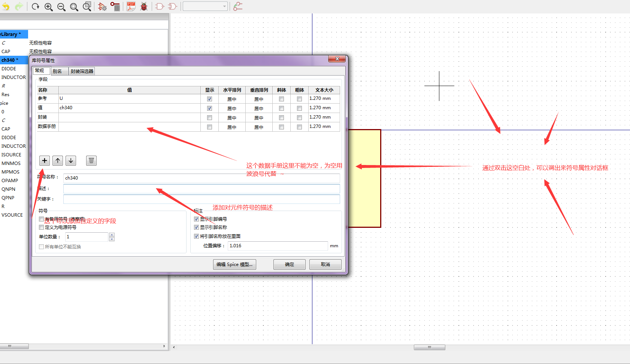Screen dimensions: 630x364
Task: Close the 库符号属性 dialog
Action: [x=337, y=59]
